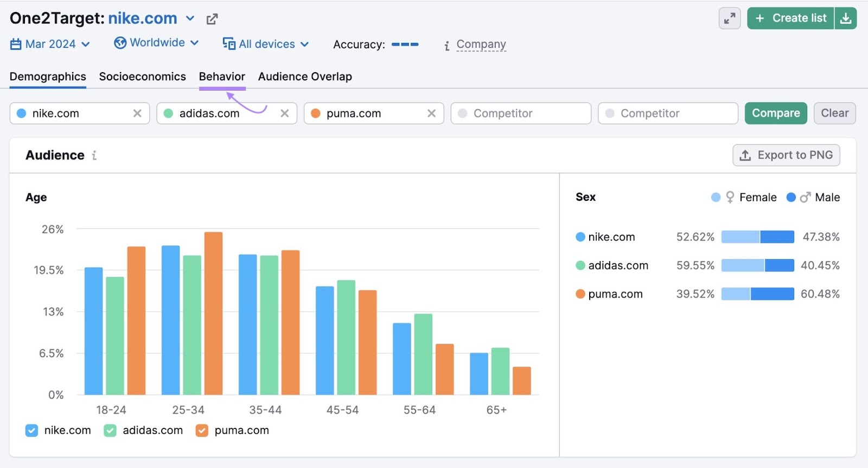The height and width of the screenshot is (468, 868).
Task: Click the blue nike.com bar for 18-24
Action: [93, 331]
